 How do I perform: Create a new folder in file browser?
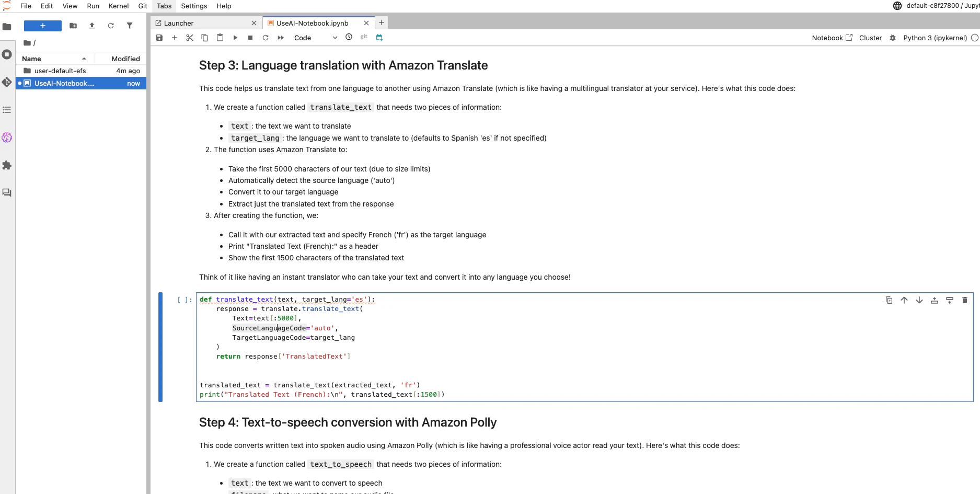[x=73, y=26]
